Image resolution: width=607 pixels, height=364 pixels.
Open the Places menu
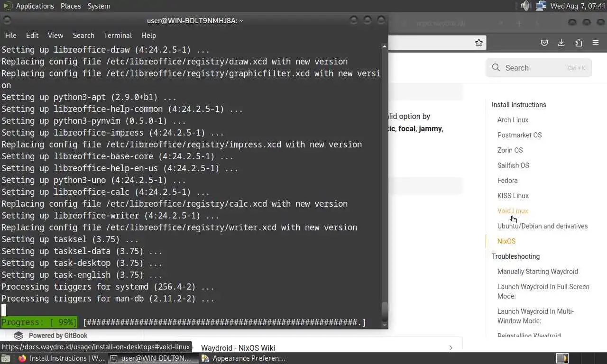pyautogui.click(x=71, y=6)
